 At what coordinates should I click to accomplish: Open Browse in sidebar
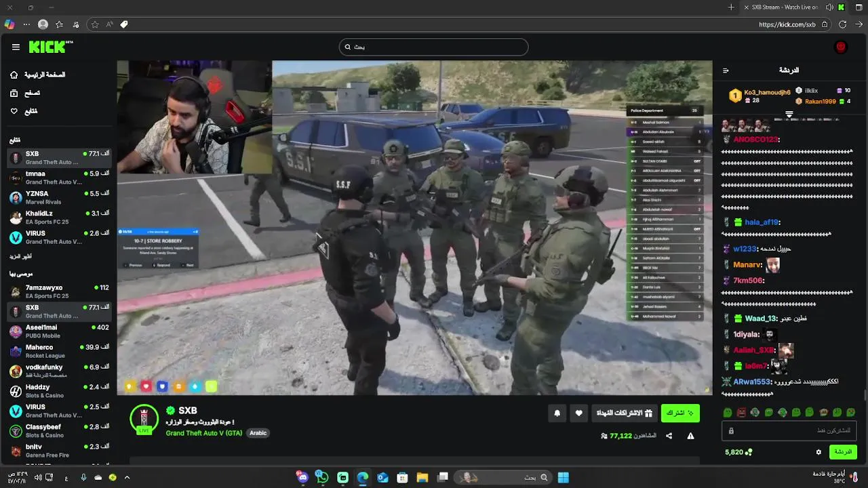(25, 93)
